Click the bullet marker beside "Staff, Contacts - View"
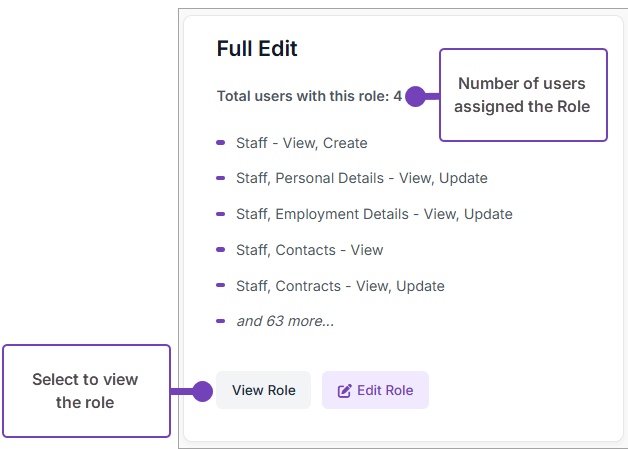 tap(220, 250)
